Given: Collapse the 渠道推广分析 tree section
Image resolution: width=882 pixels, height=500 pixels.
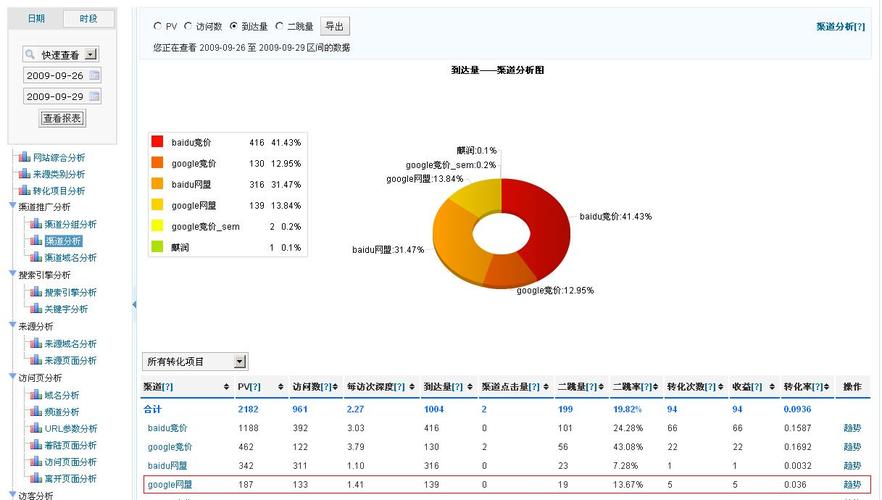Looking at the screenshot, I should click(13, 206).
